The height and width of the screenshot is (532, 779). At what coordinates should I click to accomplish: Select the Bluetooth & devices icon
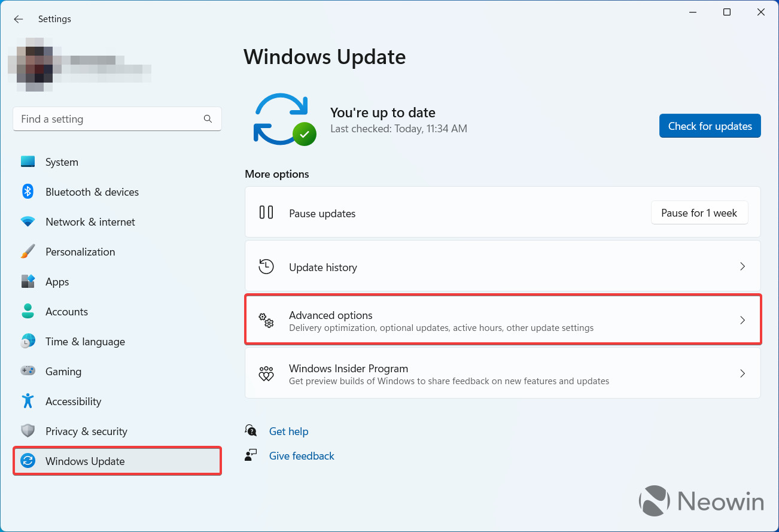point(28,191)
